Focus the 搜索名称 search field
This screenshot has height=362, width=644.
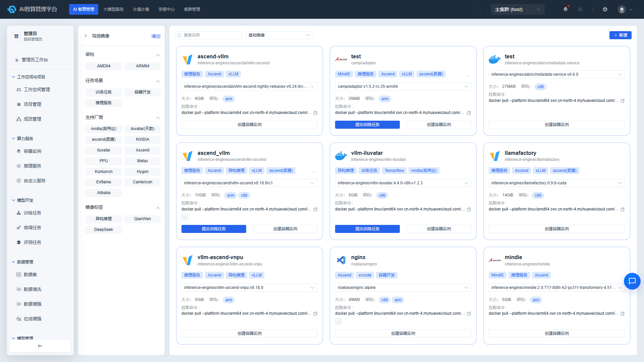[208, 35]
